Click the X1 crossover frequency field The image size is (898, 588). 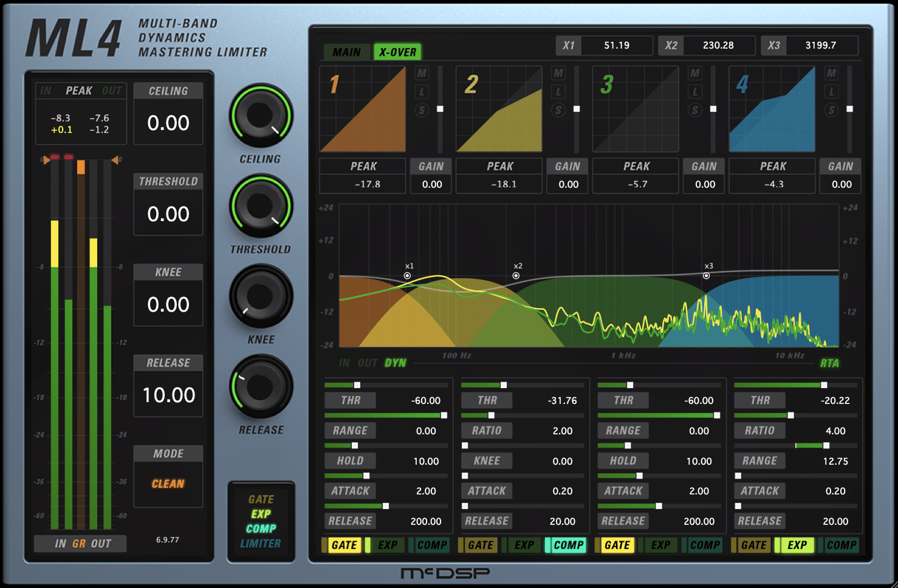616,46
